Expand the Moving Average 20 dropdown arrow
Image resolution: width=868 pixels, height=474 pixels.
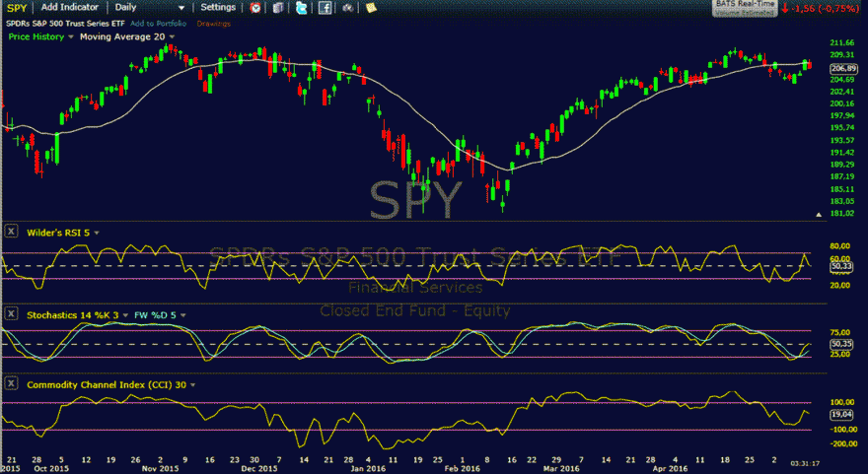(x=172, y=37)
